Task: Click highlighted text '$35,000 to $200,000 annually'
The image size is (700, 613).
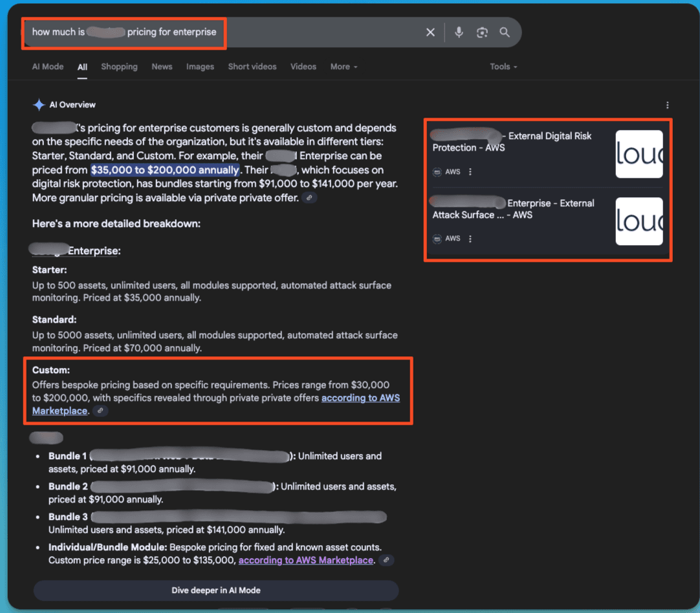Action: 165,170
